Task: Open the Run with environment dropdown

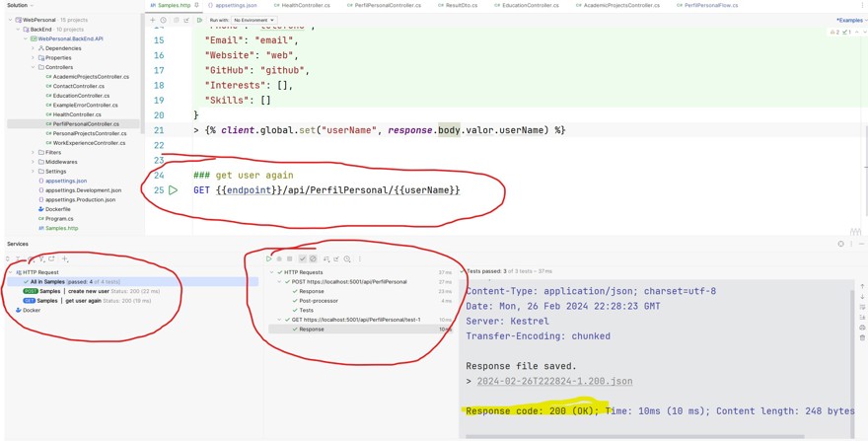Action: point(253,20)
